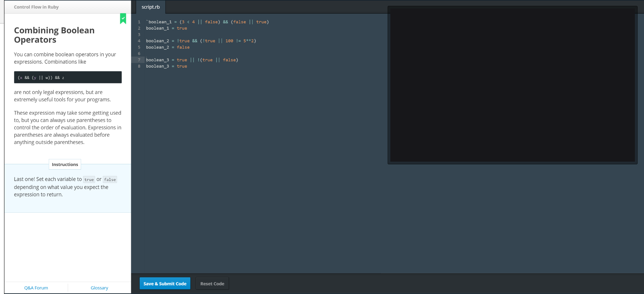Click the 'true' value on line 8
The image size is (644, 294).
[182, 66]
